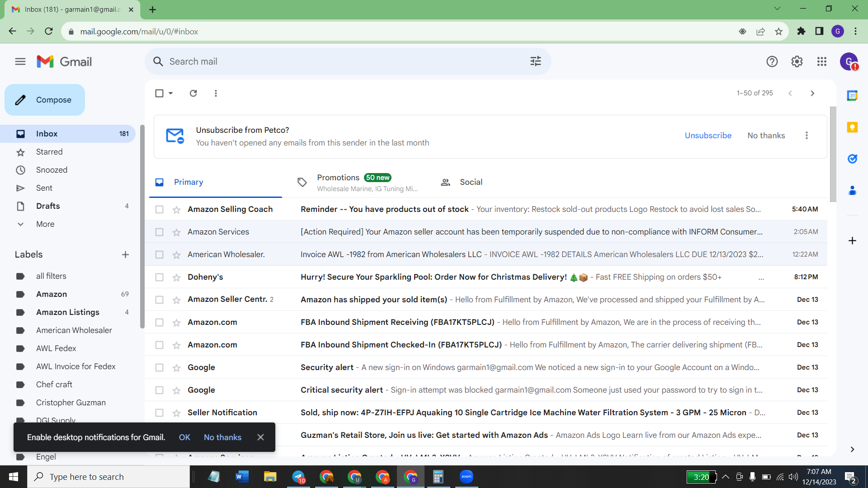Image resolution: width=868 pixels, height=488 pixels.
Task: Open Google Keep side panel icon
Action: click(x=852, y=127)
